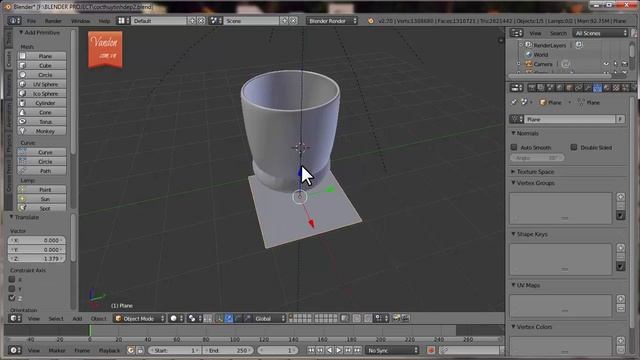Screen dimensions: 640x360
Task: Collapse the Normals panel
Action: tap(513, 133)
